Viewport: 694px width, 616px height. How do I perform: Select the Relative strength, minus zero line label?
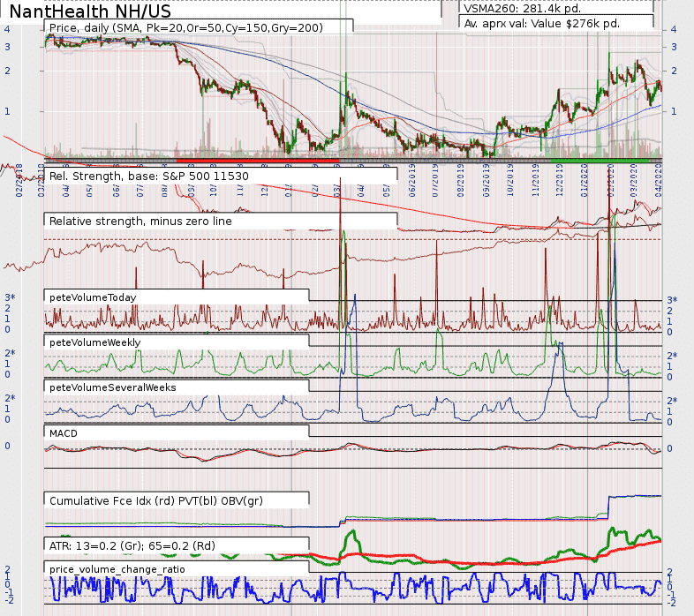tap(140, 222)
